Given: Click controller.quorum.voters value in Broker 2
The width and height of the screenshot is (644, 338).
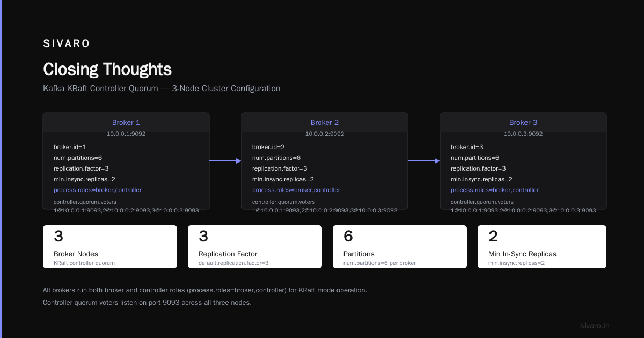Looking at the screenshot, I should tap(325, 210).
